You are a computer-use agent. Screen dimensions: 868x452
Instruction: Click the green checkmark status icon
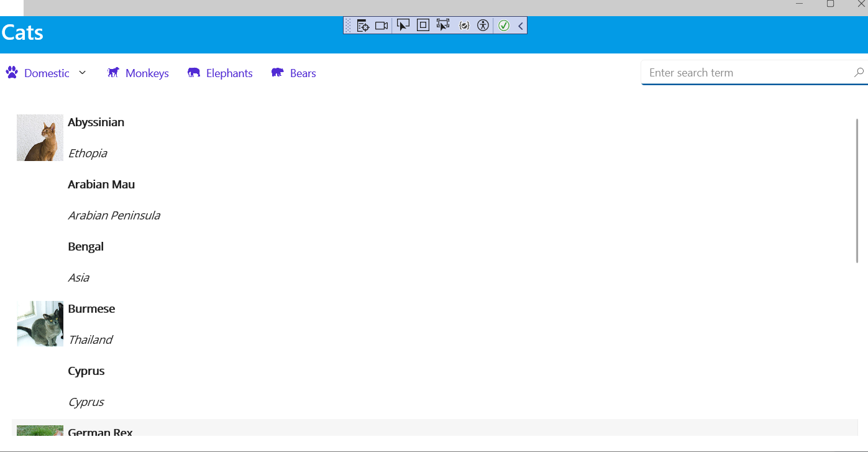[503, 25]
